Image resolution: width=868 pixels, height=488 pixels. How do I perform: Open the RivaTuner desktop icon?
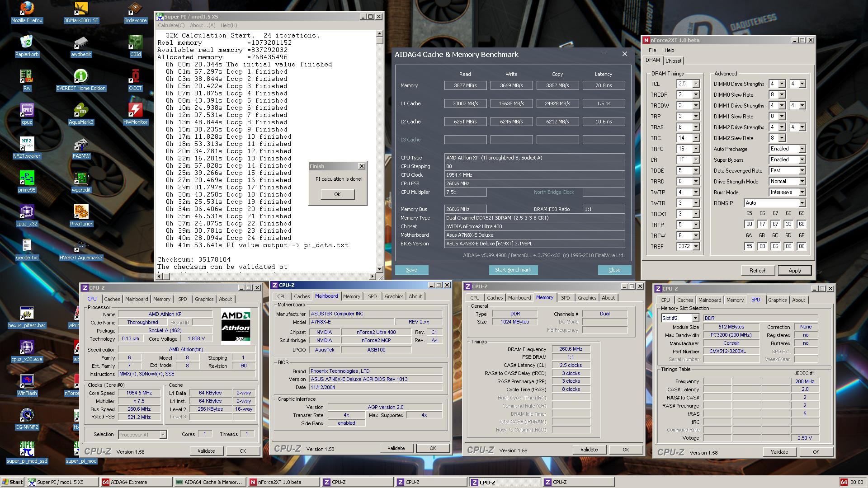pos(81,212)
